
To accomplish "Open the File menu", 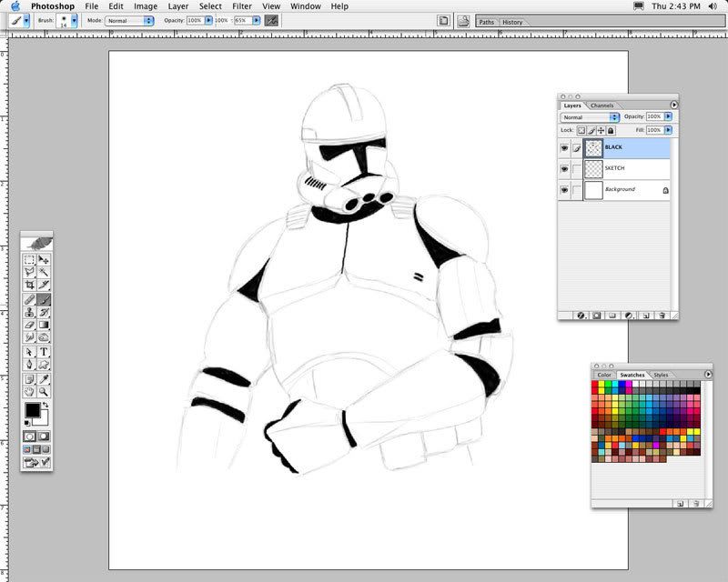I will (x=92, y=6).
